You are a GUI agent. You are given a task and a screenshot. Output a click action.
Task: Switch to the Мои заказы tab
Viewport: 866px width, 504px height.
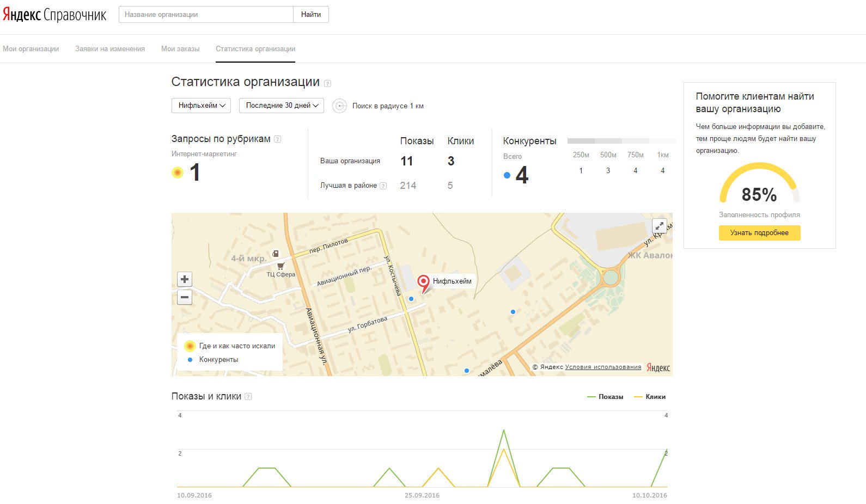click(x=180, y=49)
